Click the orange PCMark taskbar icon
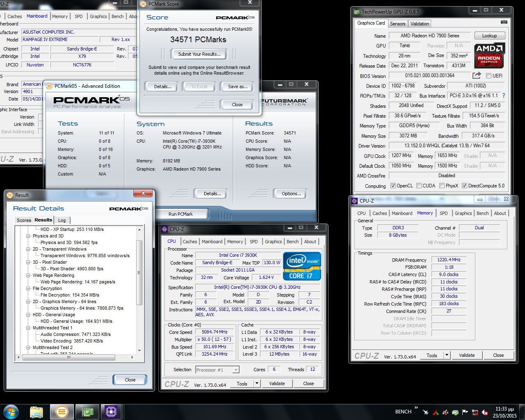Image resolution: width=525 pixels, height=420 pixels. (62, 412)
